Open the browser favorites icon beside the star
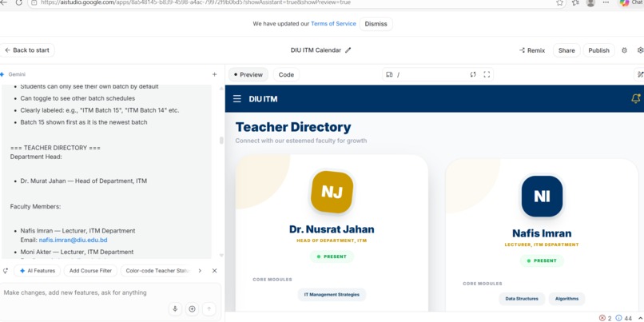The image size is (644, 322). (575, 2)
